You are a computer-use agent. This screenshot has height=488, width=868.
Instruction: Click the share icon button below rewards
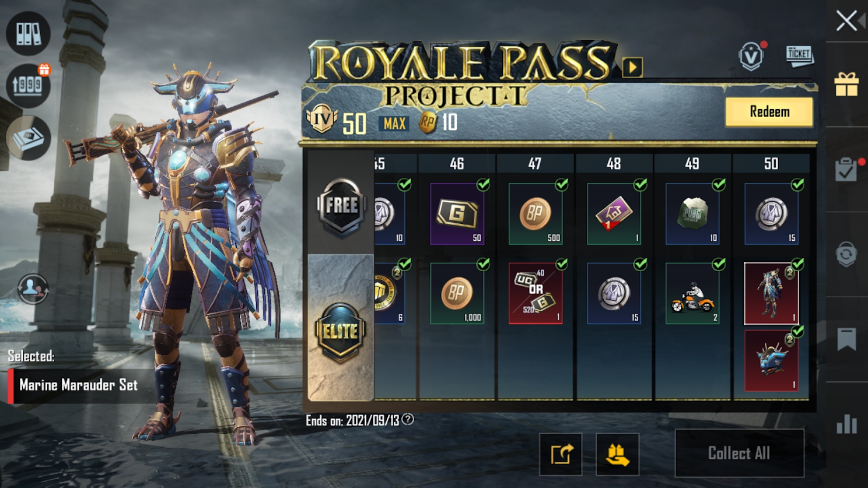click(x=561, y=454)
